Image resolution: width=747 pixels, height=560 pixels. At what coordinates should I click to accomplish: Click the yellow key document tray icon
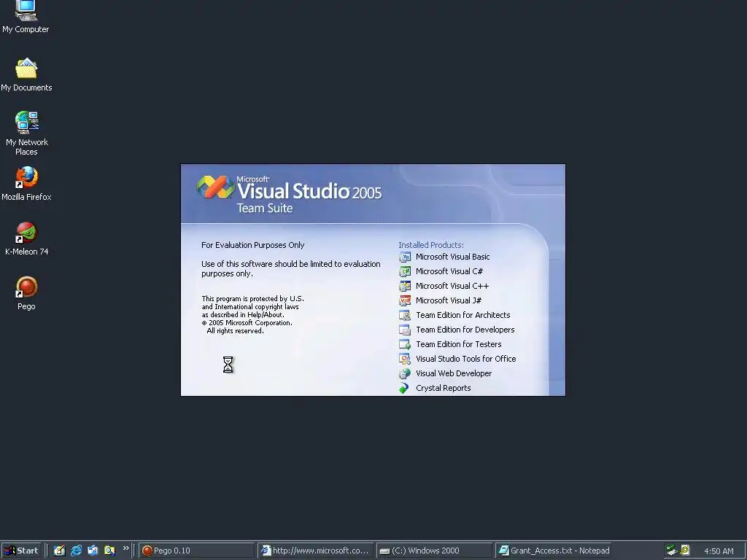(685, 551)
